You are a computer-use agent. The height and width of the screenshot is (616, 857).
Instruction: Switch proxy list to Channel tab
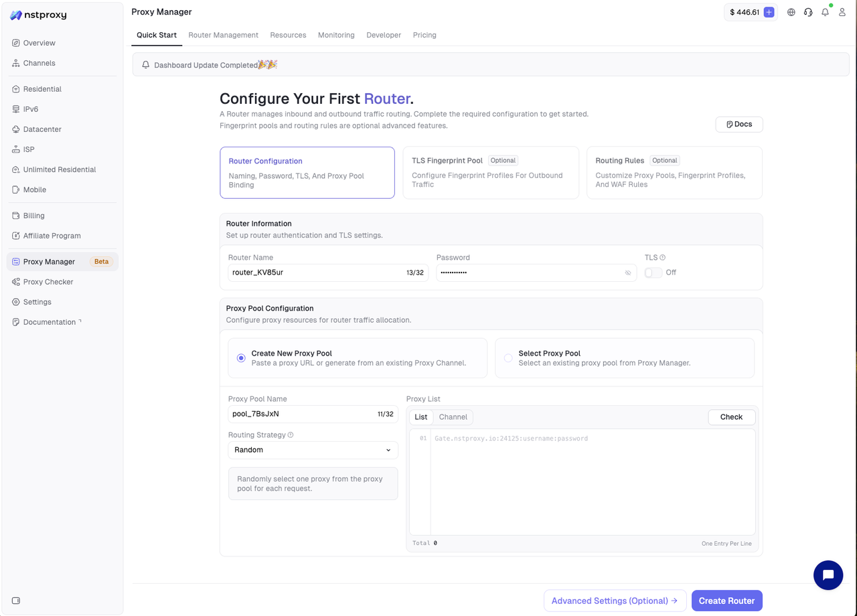point(453,417)
